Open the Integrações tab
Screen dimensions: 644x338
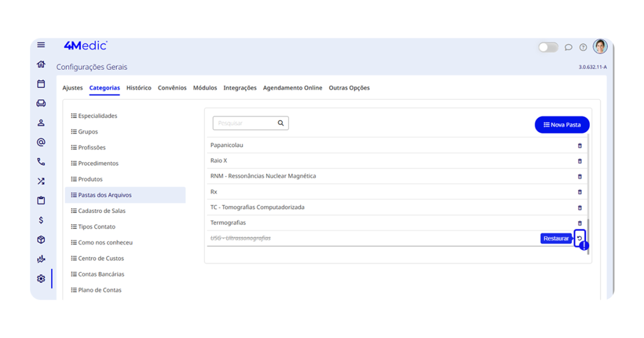[x=240, y=88]
